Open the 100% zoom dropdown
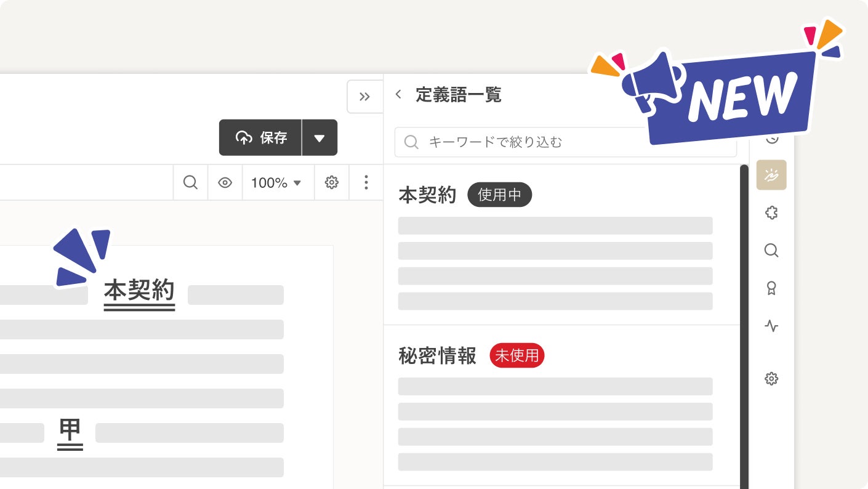The image size is (868, 489). [278, 182]
